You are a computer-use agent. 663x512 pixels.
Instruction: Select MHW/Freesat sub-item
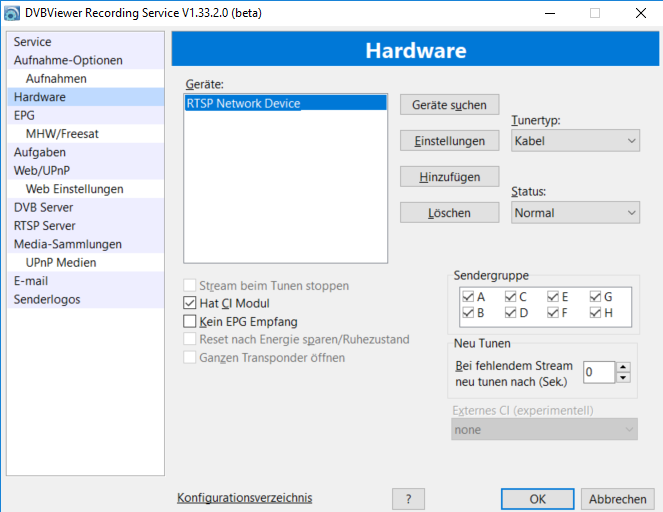(x=86, y=134)
